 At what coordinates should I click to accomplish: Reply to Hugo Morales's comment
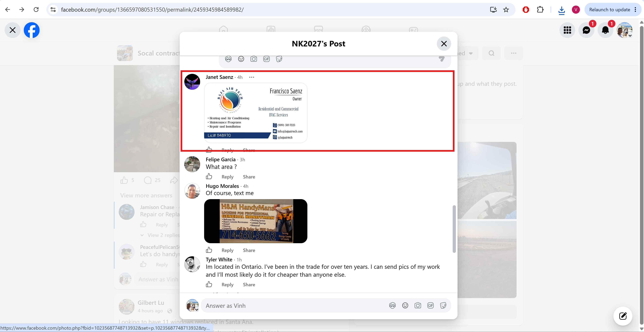pos(228,250)
